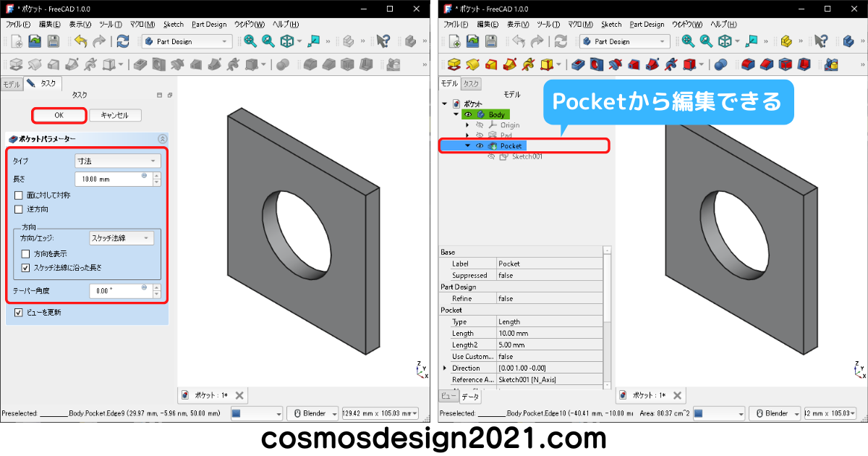Pick the Additive pipe tool in Model tree window
868x456 pixels.
[510, 64]
